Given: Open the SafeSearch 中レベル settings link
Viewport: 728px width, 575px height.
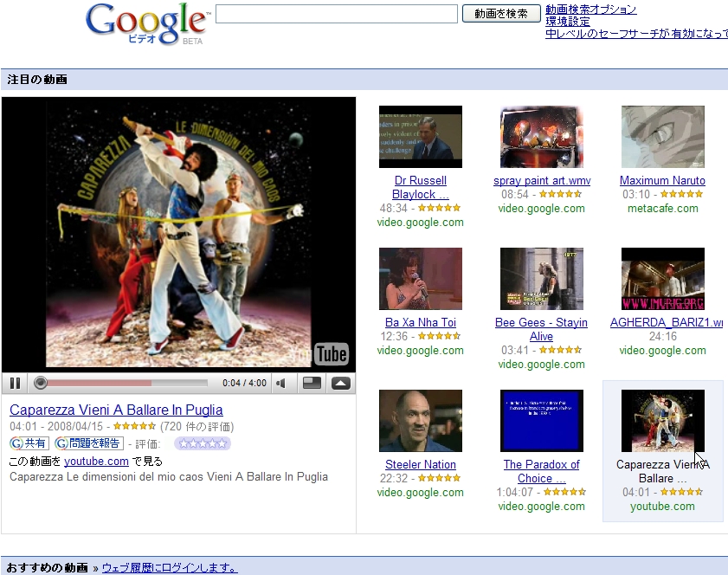Looking at the screenshot, I should (x=636, y=34).
